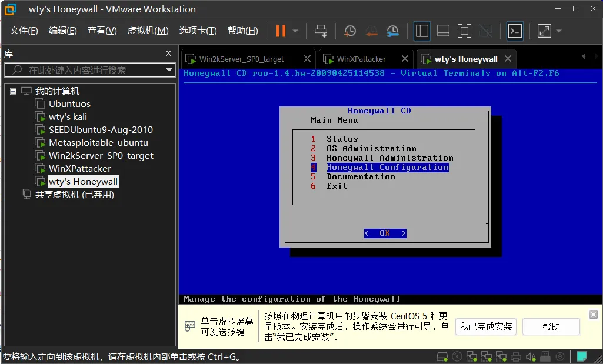Click the 帮助 button in notification bar
This screenshot has height=364, width=603.
point(551,327)
